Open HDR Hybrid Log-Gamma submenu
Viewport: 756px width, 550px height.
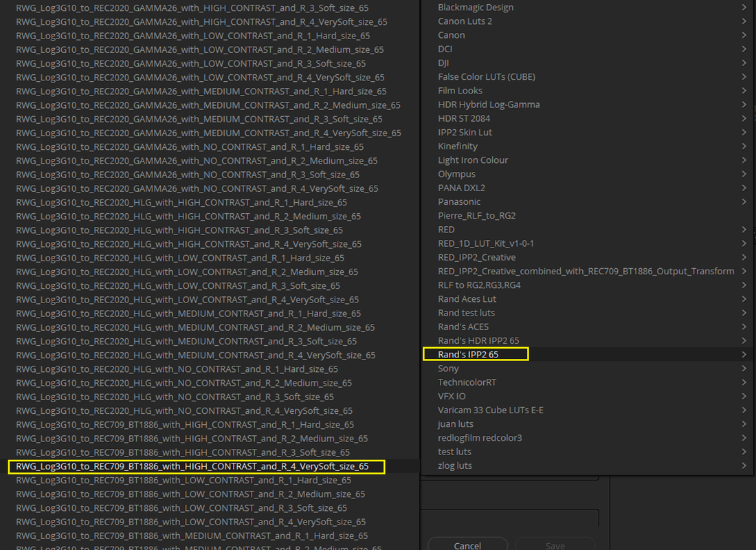tap(587, 104)
